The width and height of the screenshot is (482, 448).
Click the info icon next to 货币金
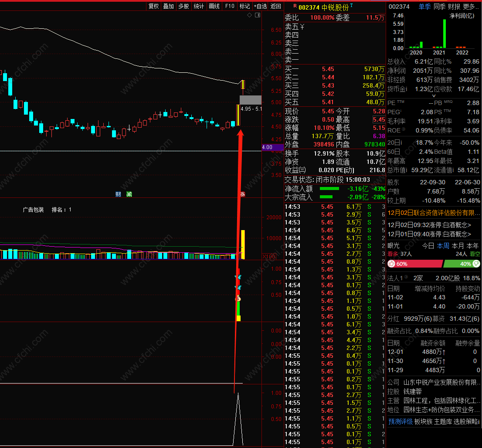click(x=406, y=88)
